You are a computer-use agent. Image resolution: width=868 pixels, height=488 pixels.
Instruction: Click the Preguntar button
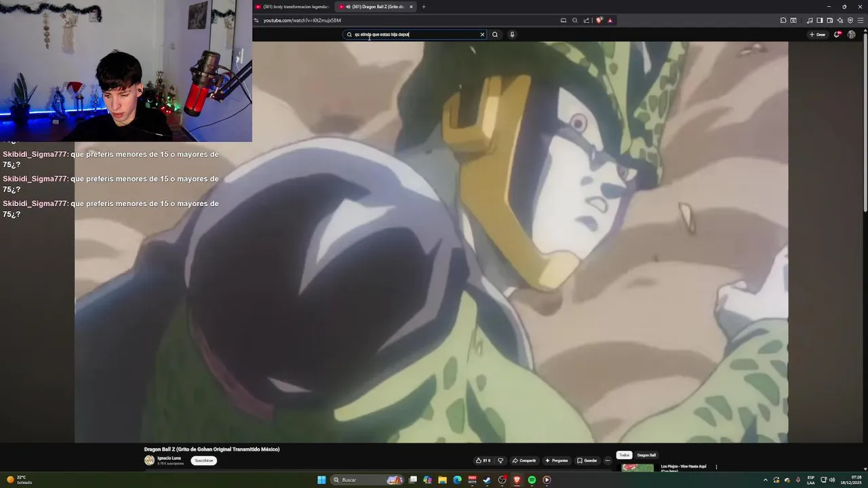(x=557, y=460)
